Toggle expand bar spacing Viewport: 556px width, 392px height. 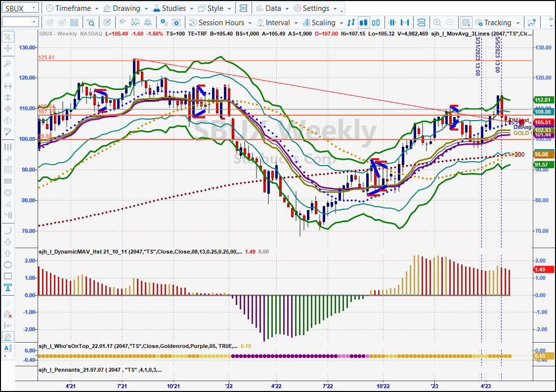[x=405, y=23]
